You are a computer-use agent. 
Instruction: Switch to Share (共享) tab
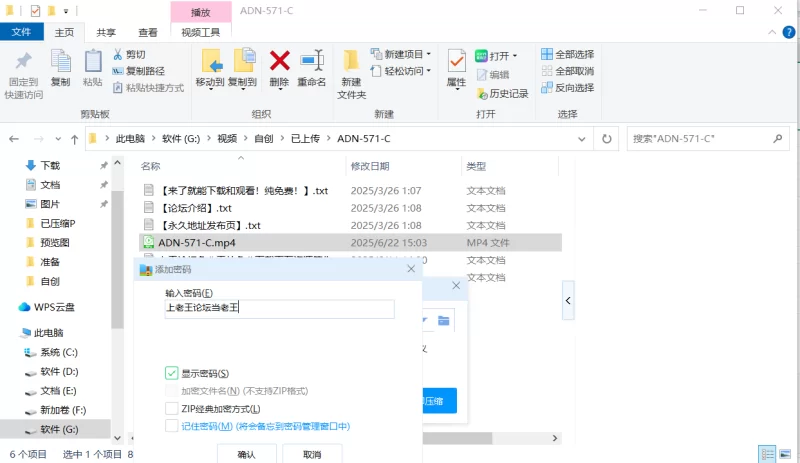pos(106,33)
